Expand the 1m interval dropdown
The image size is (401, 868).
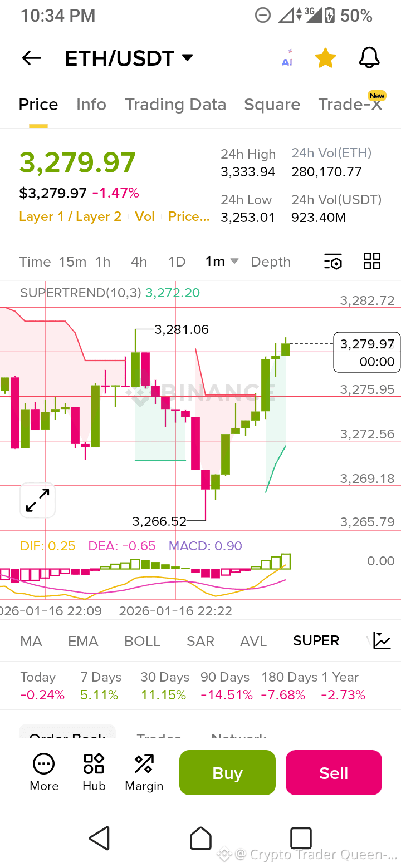[222, 261]
